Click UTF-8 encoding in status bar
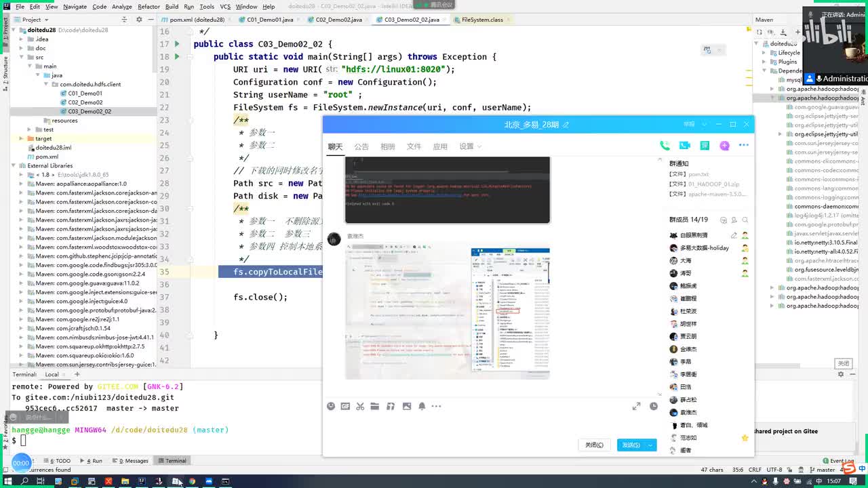Viewport: 868px width, 488px height. tap(774, 470)
